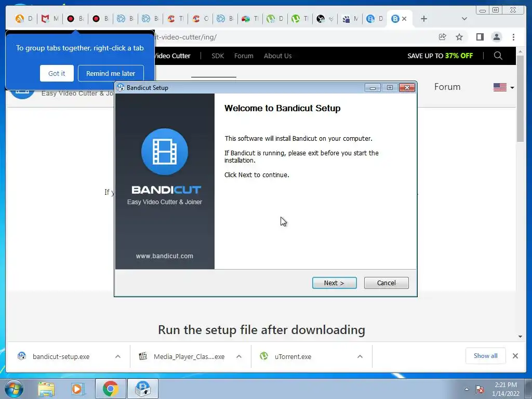This screenshot has height=399, width=532.
Task: Close the Bandicut Setup window
Action: click(407, 88)
